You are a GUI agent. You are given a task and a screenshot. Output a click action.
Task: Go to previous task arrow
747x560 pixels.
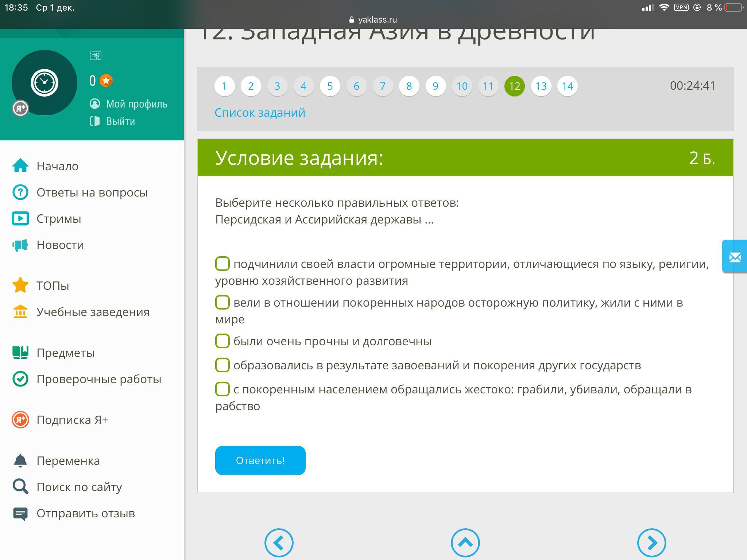pos(279,542)
